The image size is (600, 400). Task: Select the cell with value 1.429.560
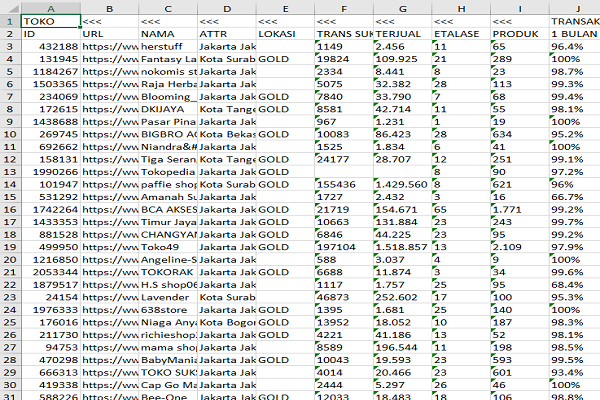click(403, 184)
